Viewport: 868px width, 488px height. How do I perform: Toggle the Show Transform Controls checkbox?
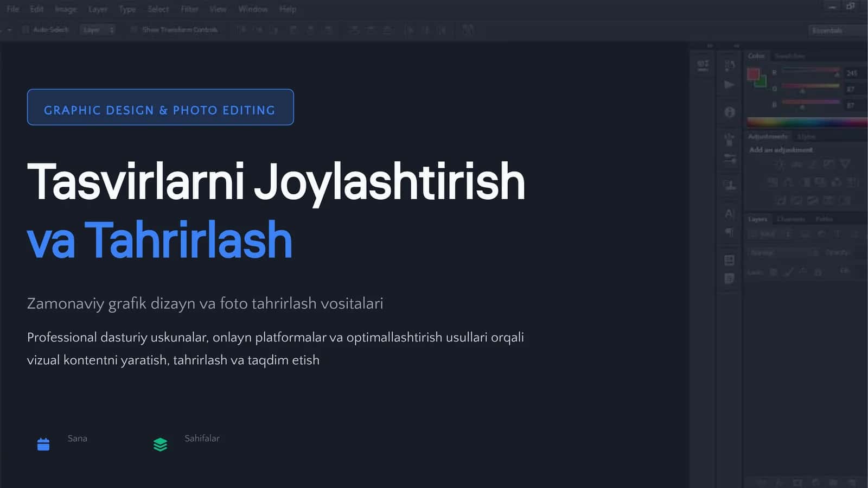(x=134, y=29)
